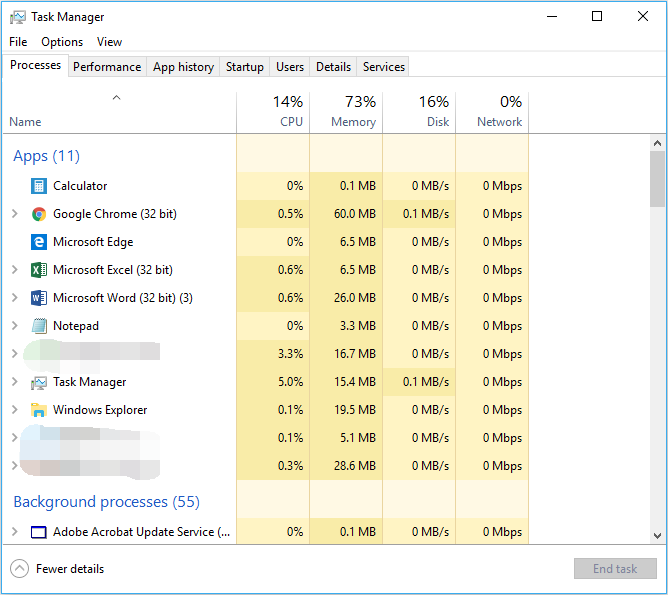Click the vertical scrollbar thumb
Screen dimensions: 668x595
coord(657,179)
